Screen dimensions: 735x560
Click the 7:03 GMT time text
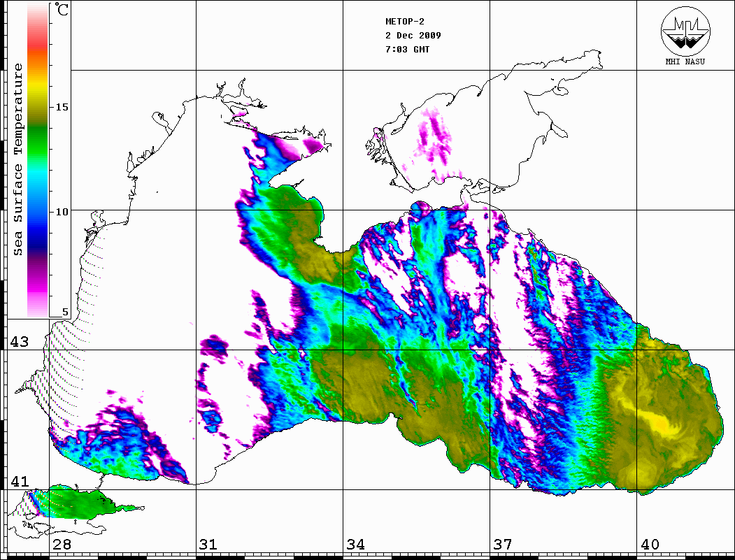point(407,49)
